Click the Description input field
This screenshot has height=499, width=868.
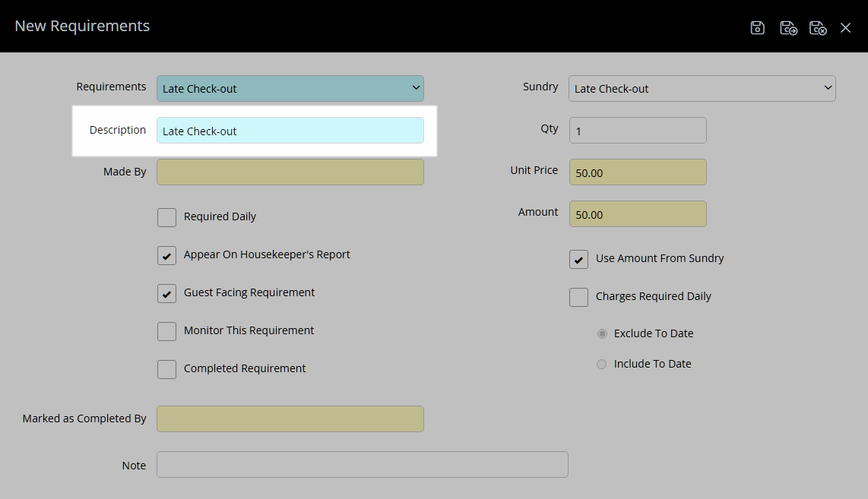tap(290, 131)
